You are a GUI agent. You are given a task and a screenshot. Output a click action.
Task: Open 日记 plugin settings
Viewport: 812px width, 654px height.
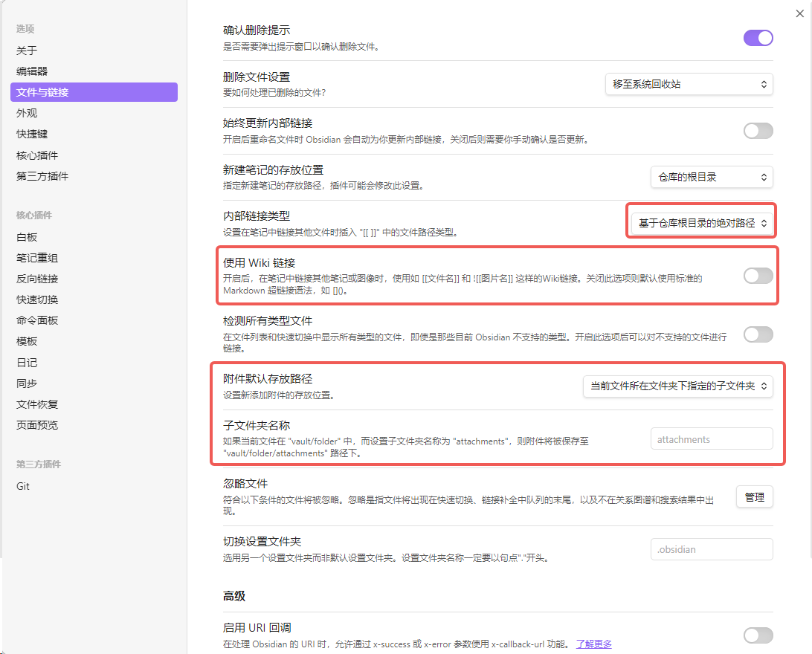coord(94,363)
